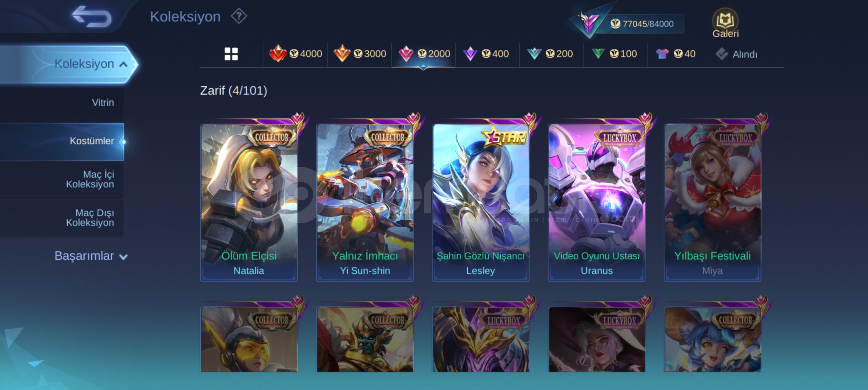
Task: Show all skins grid view icon
Action: [x=231, y=54]
